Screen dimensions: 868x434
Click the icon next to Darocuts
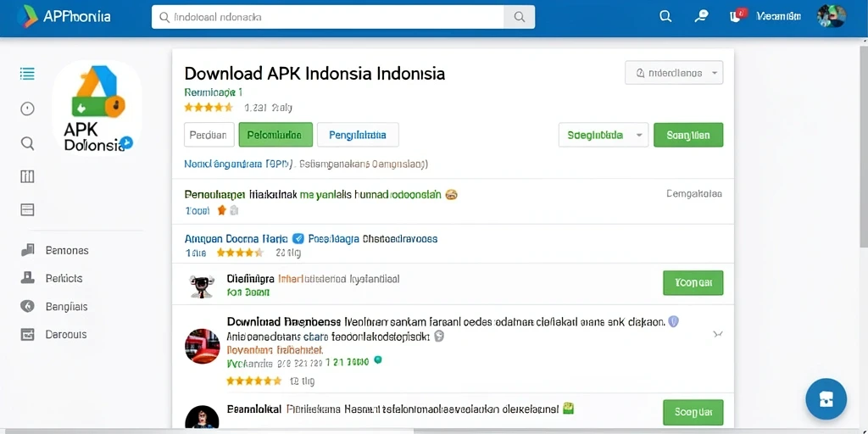[x=27, y=334]
